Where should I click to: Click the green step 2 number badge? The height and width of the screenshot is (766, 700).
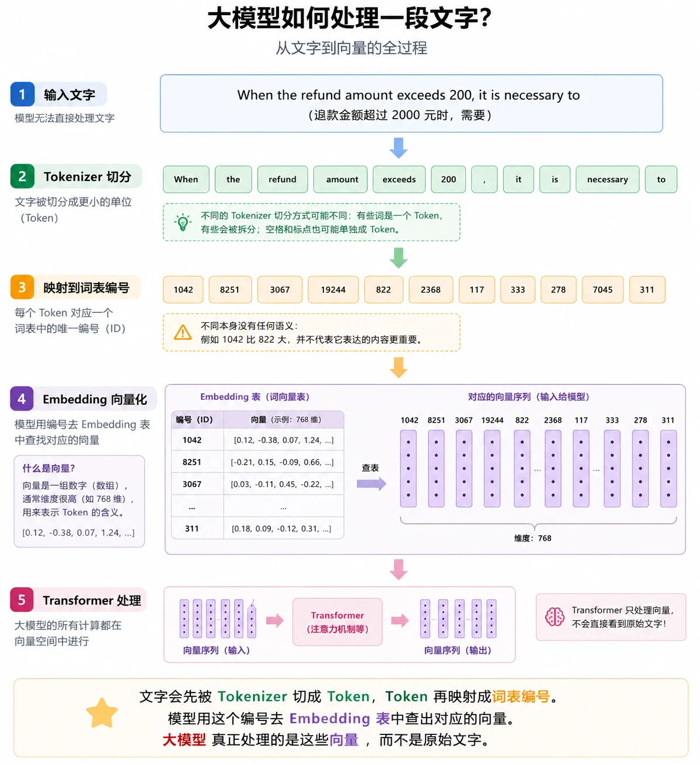tap(22, 176)
